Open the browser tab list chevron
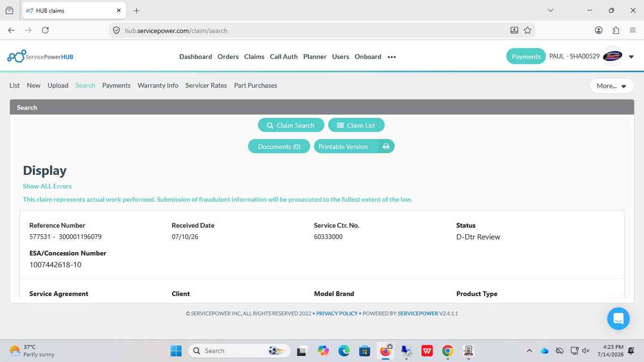Screen dimensions: 644x362 (x=550, y=10)
